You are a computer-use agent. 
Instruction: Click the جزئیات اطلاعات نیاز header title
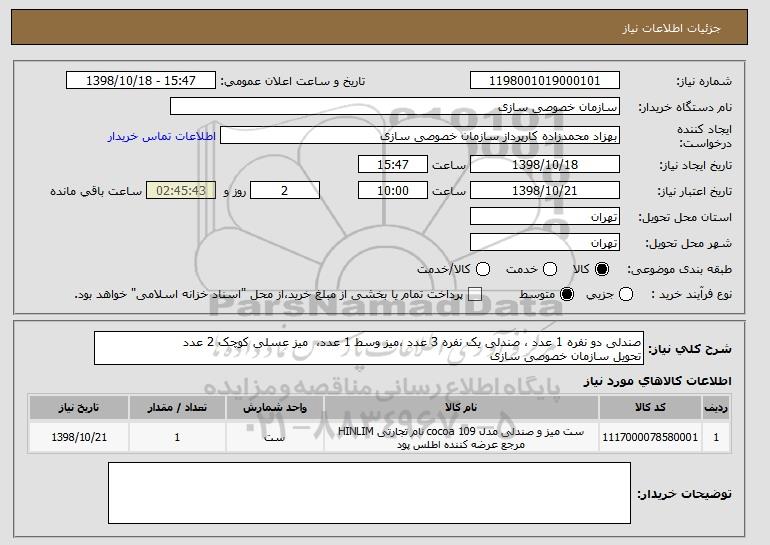click(x=671, y=28)
